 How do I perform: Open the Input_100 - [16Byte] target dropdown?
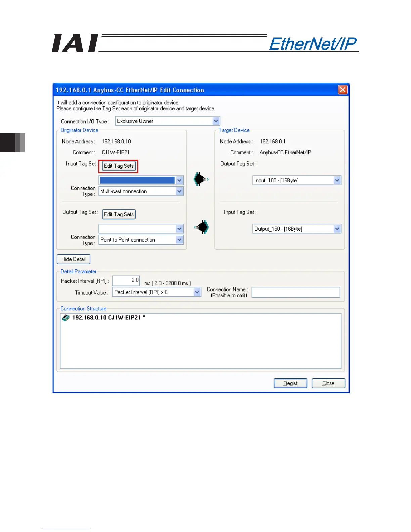337,180
